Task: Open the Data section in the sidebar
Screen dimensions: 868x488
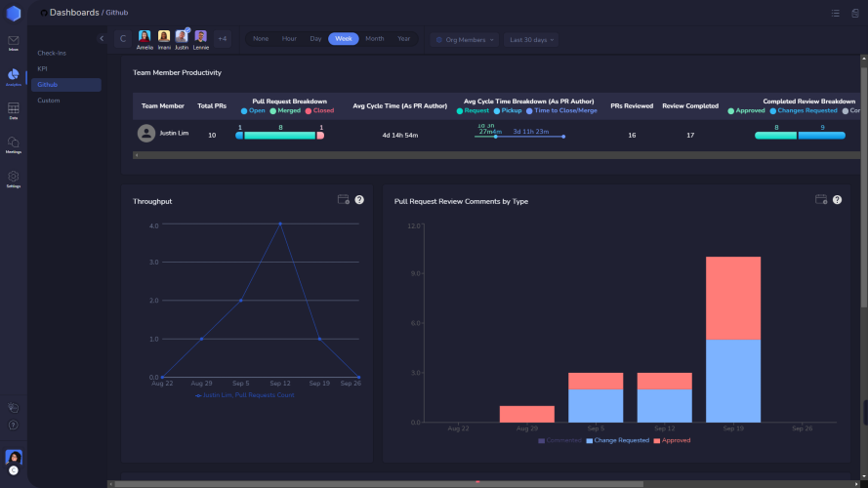Action: tap(14, 110)
